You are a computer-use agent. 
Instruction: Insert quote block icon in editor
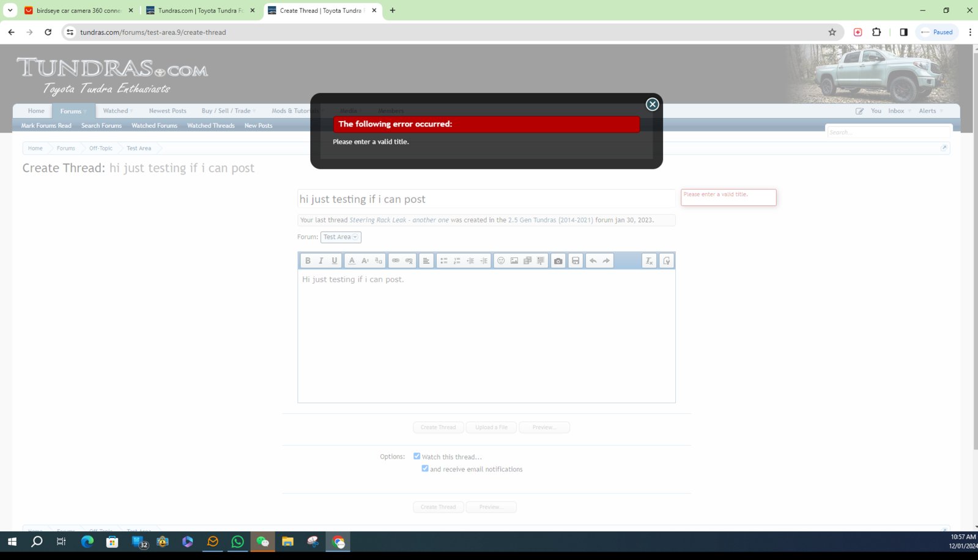click(x=541, y=261)
